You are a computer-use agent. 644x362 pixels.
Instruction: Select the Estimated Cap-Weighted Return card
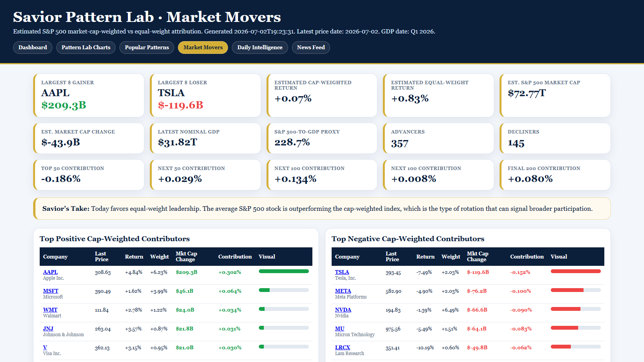coord(322,95)
